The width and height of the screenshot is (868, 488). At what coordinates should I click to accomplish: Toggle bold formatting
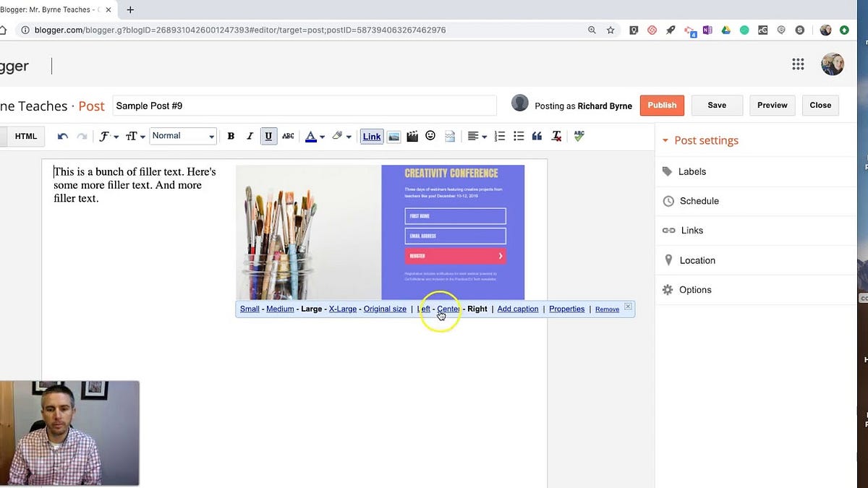click(231, 136)
